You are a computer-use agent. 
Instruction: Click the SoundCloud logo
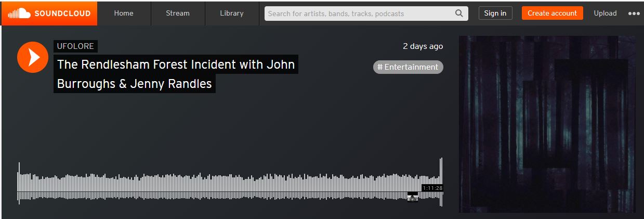pos(49,13)
